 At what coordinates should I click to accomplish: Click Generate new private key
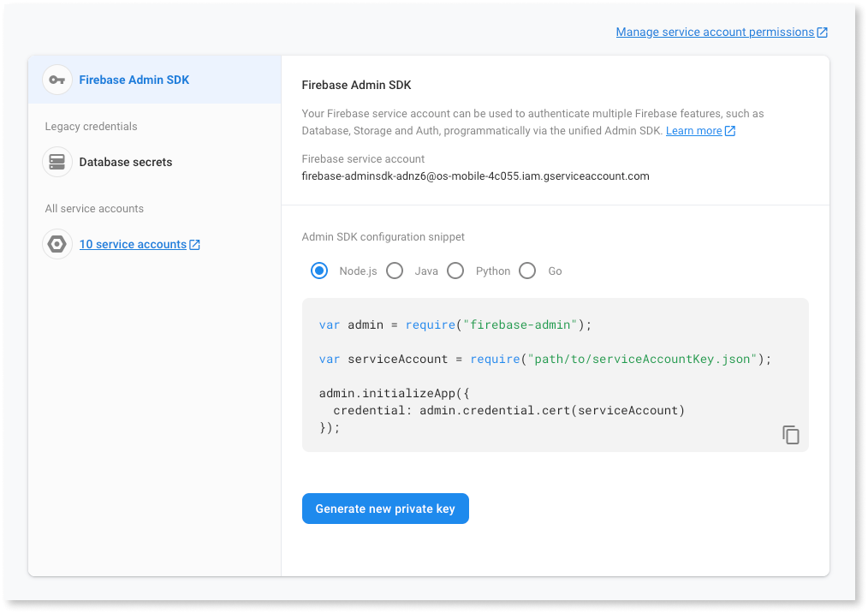(x=385, y=508)
